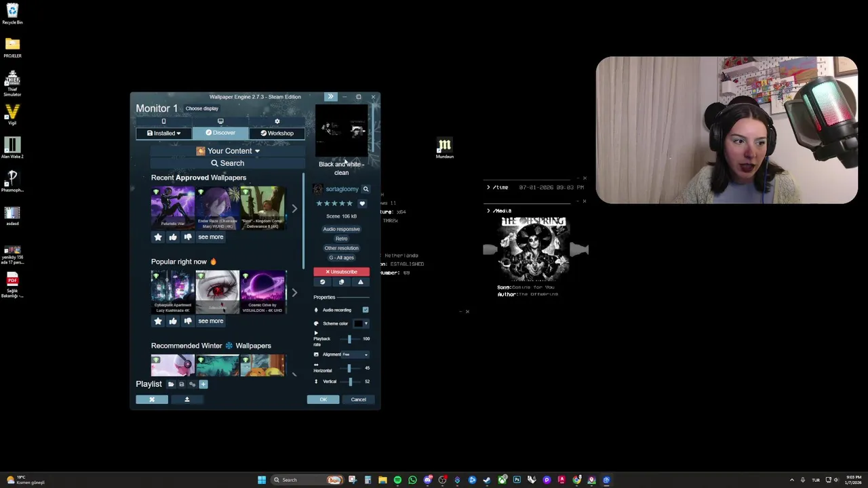
Task: Show next Recommended Winter wallpapers arrow
Action: point(294,373)
